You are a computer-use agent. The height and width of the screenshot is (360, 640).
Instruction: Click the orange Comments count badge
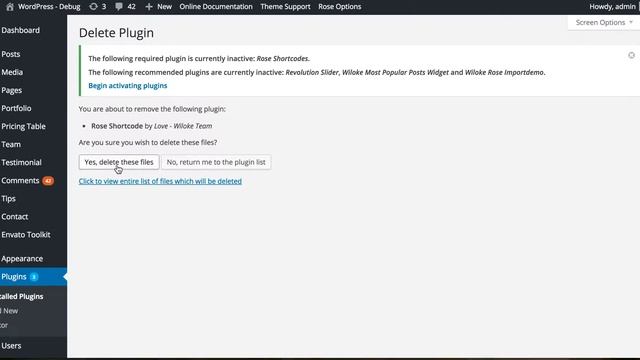click(x=48, y=181)
